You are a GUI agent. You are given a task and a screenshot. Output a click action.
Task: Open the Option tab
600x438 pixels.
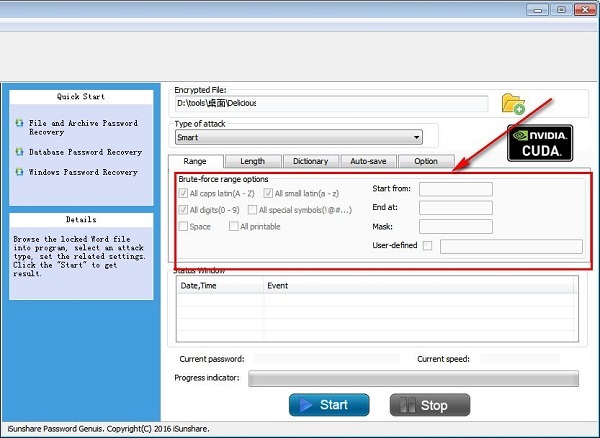pos(425,161)
